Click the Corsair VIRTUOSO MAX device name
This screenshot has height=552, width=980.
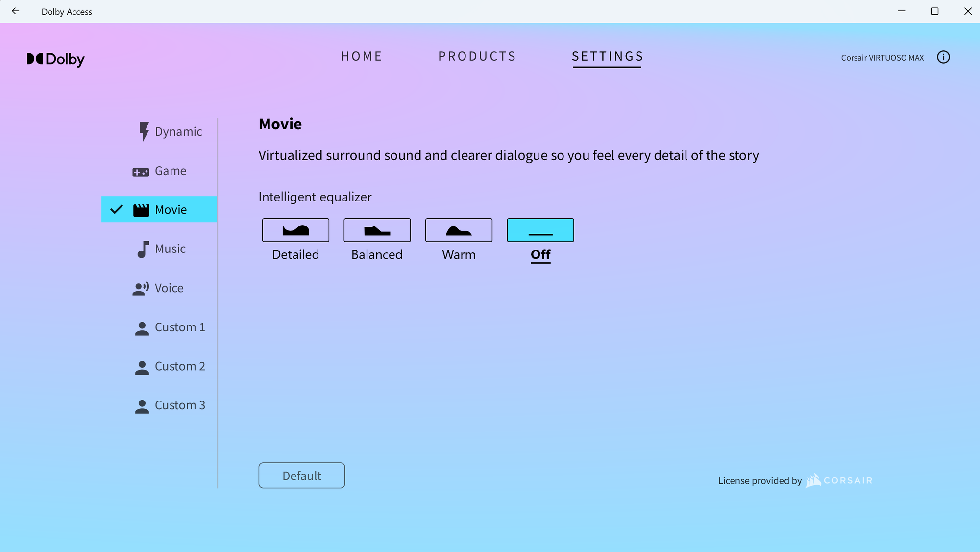pos(882,58)
